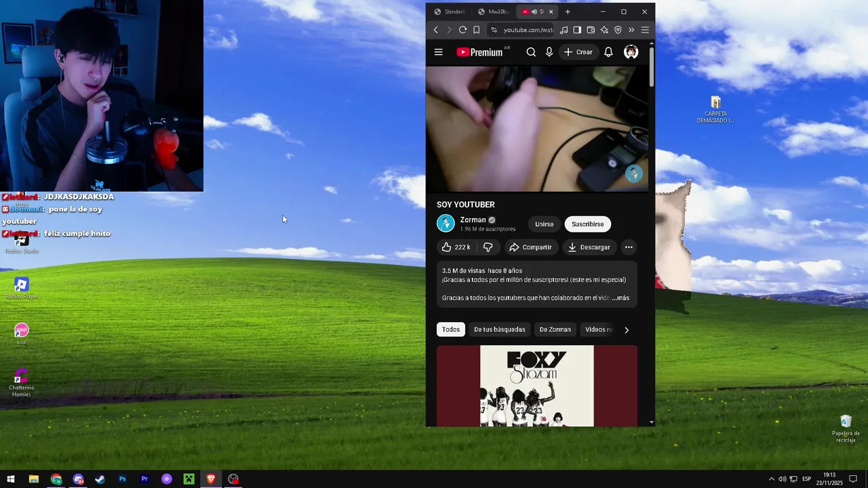The width and height of the screenshot is (868, 488).
Task: Select the Roblox Studio desktop icon
Action: pyautogui.click(x=22, y=243)
